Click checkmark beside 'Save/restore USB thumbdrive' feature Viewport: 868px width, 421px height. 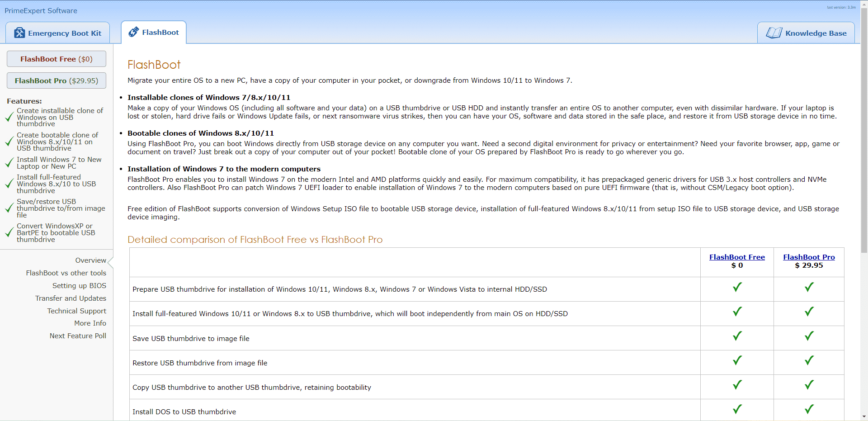click(9, 208)
